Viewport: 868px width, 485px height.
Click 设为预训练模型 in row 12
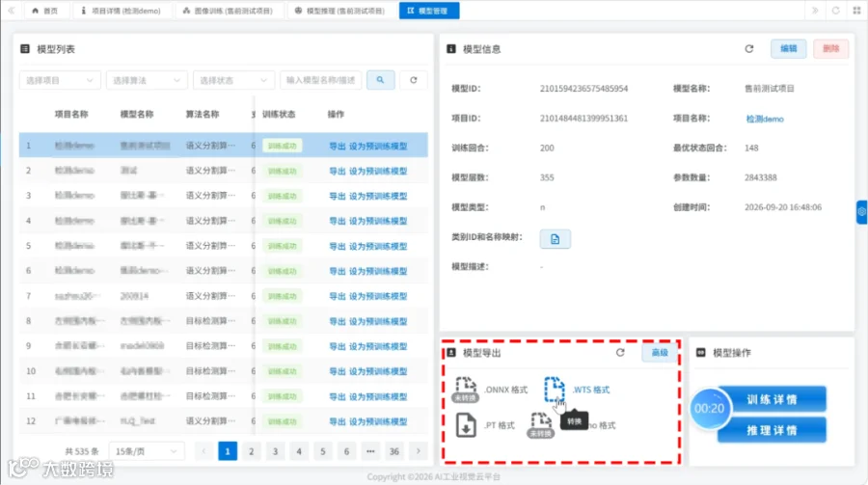point(378,421)
